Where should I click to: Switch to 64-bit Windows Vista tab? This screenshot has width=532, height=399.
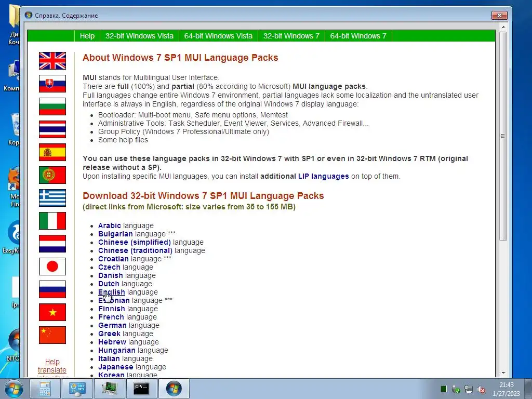[x=219, y=36]
